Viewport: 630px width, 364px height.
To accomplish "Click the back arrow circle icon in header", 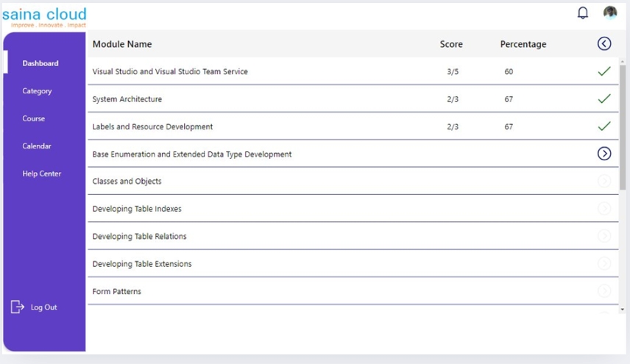I will pos(604,43).
